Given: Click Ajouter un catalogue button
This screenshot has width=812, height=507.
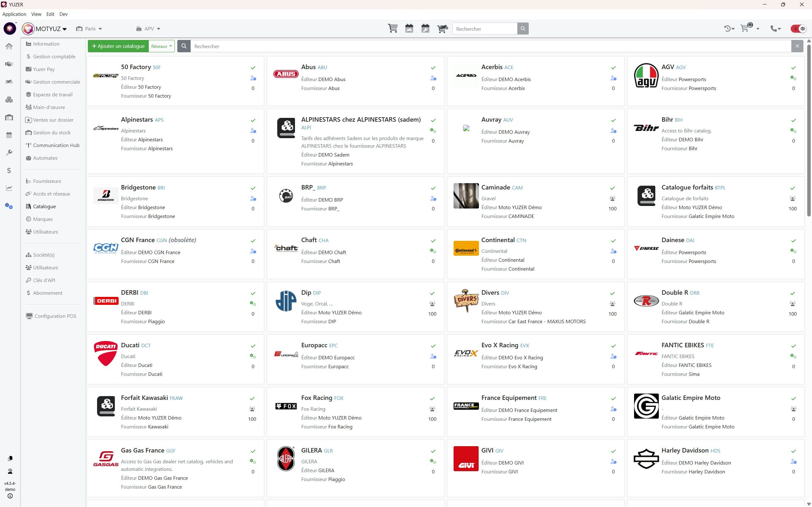Looking at the screenshot, I should (x=118, y=46).
